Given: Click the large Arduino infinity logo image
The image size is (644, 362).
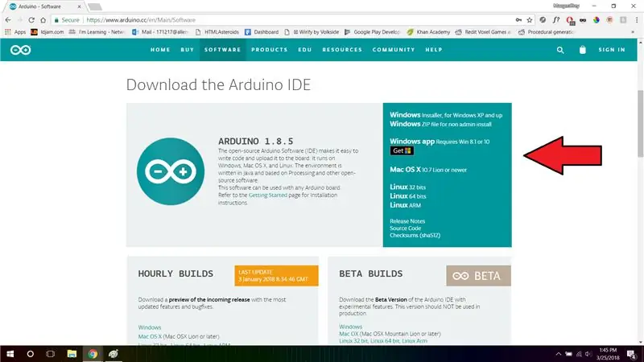Looking at the screenshot, I should [x=171, y=171].
